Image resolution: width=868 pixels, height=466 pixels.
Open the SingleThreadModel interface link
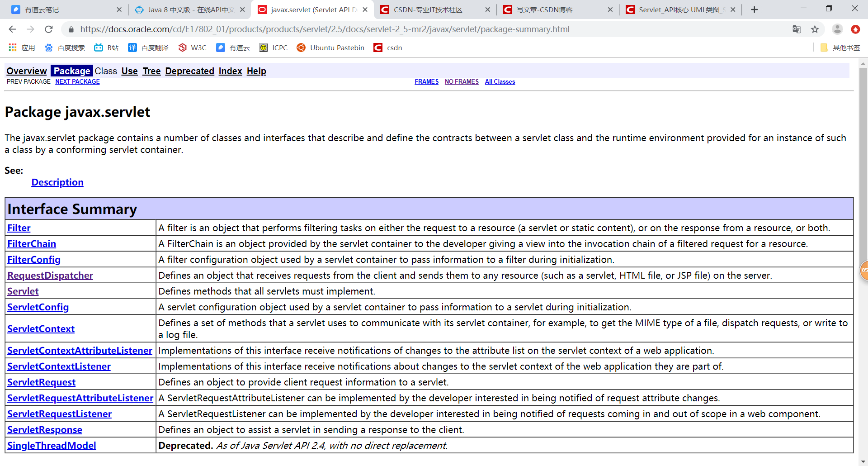(52, 446)
